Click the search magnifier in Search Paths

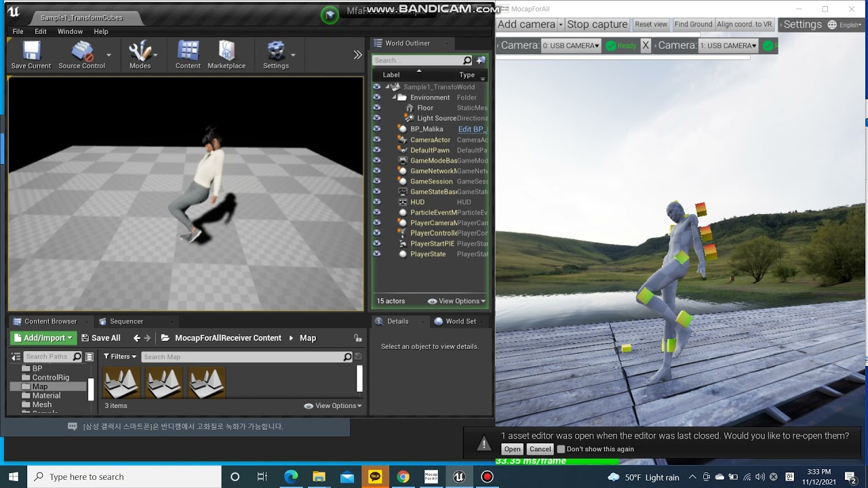tap(77, 357)
